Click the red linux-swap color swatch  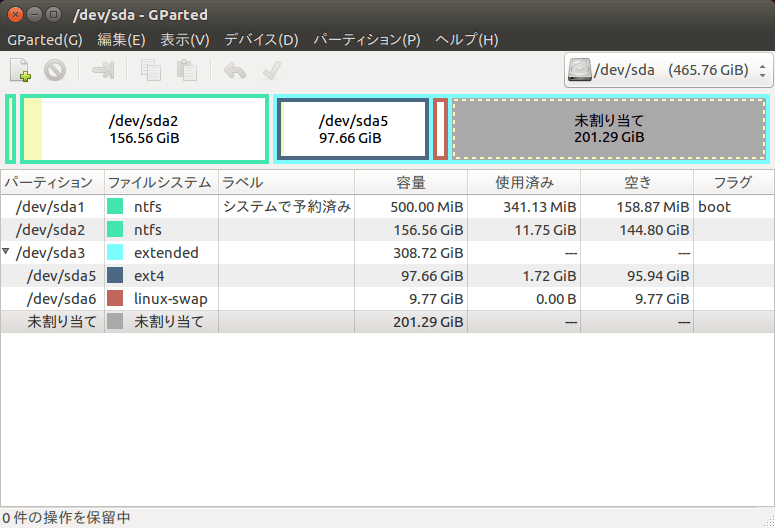(x=115, y=298)
